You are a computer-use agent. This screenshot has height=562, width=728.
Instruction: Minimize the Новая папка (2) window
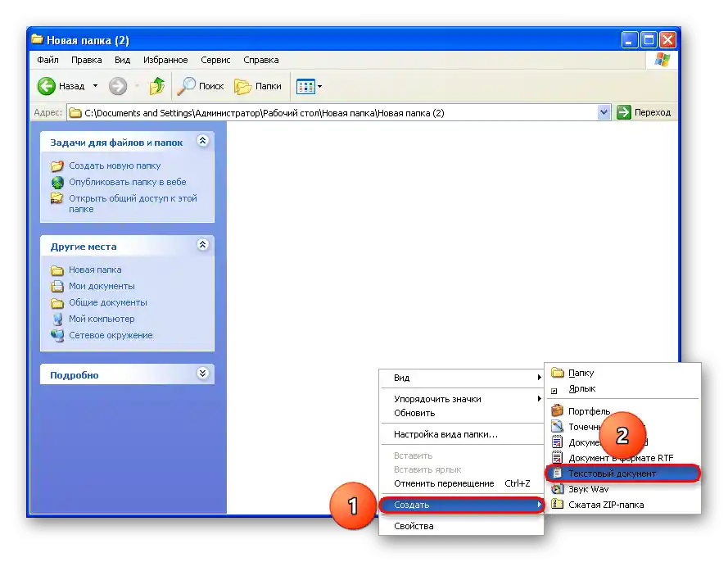[x=630, y=40]
